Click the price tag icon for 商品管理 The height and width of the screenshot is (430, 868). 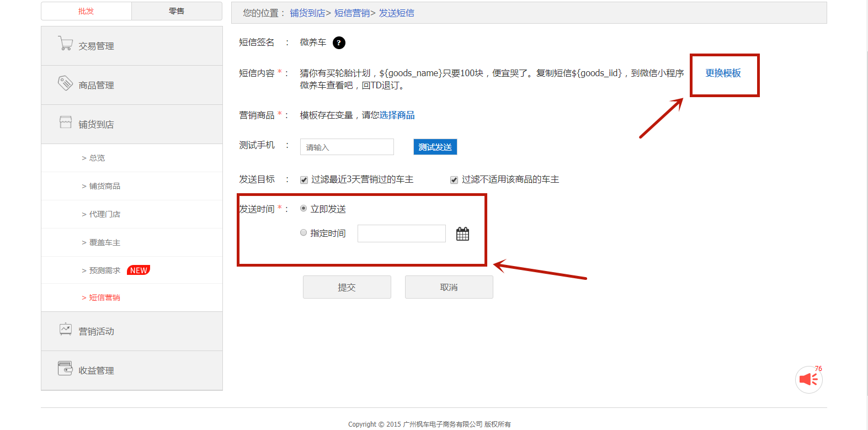(x=65, y=83)
